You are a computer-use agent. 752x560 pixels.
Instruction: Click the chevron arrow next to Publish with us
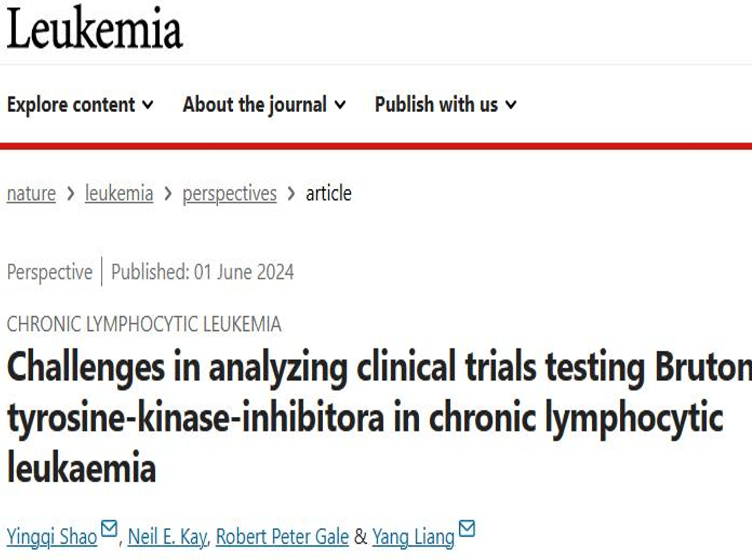[511, 105]
